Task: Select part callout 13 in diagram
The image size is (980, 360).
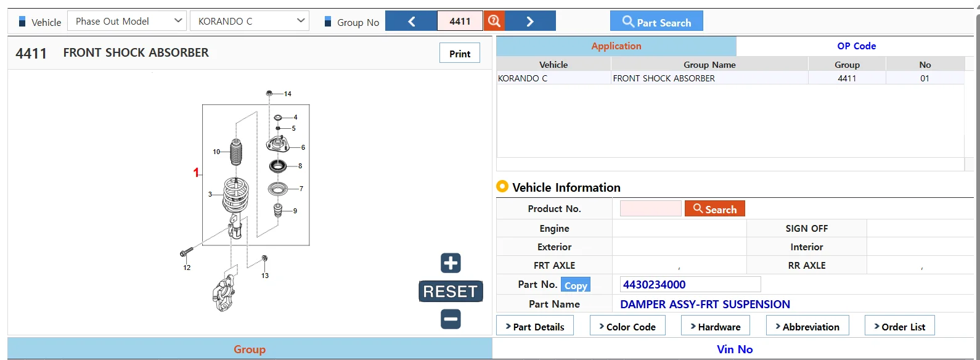Action: pyautogui.click(x=265, y=276)
